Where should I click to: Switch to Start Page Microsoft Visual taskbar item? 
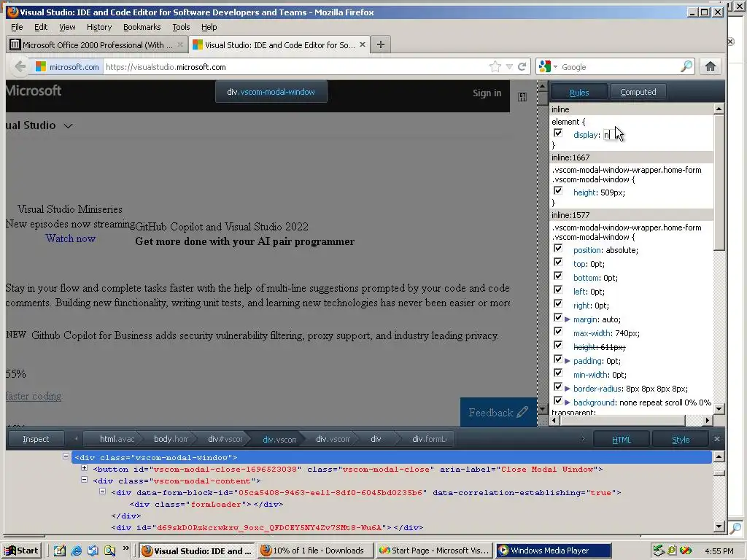click(x=435, y=551)
